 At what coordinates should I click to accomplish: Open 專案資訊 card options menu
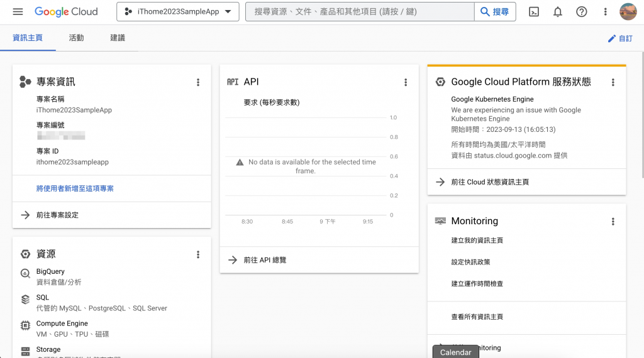(x=198, y=82)
